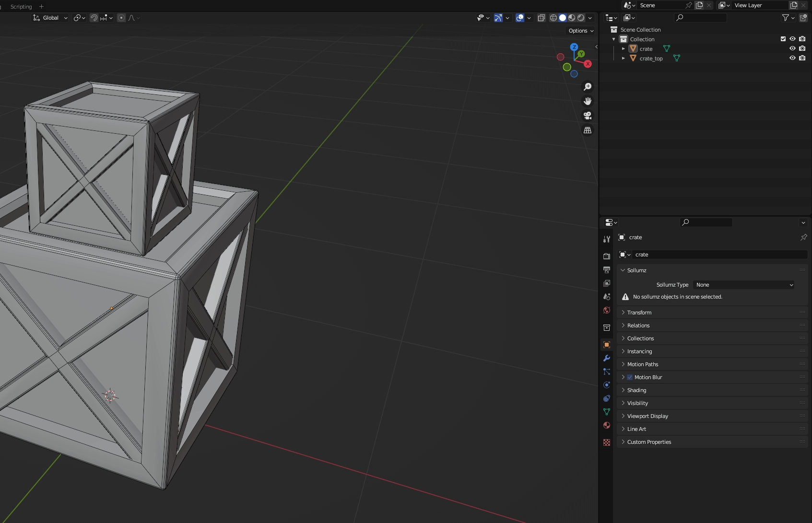812x523 pixels.
Task: Open the Material properties tab
Action: (x=607, y=425)
